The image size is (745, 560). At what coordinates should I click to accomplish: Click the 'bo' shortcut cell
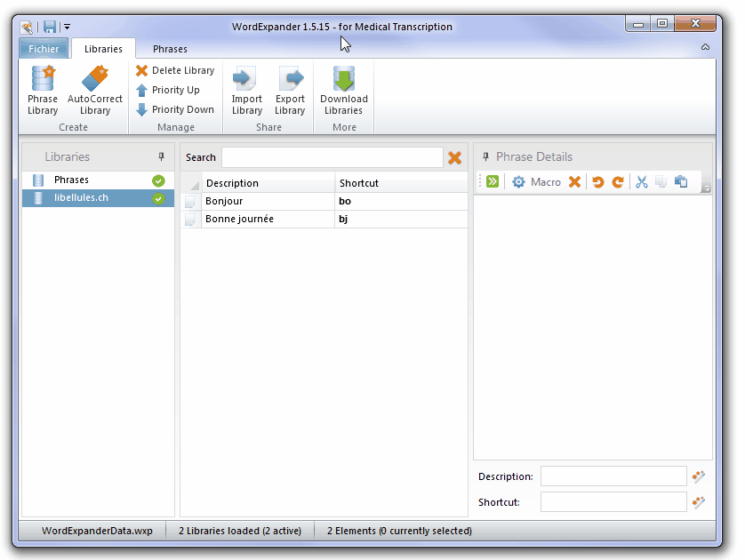(x=402, y=201)
